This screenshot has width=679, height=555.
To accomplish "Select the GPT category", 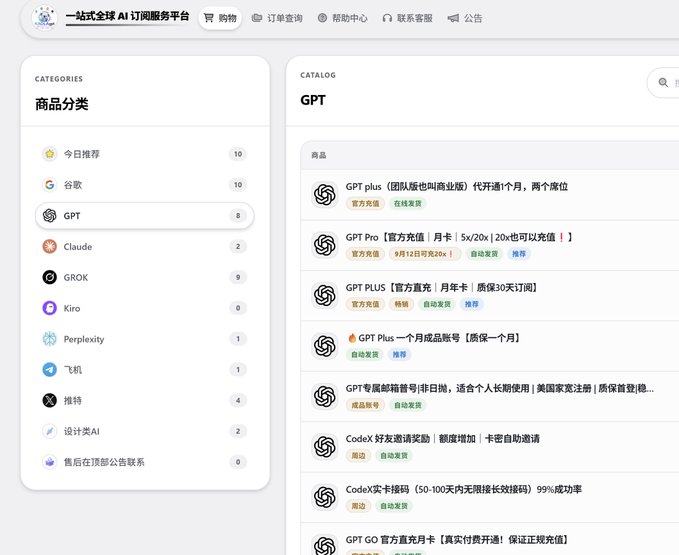I will pyautogui.click(x=145, y=216).
